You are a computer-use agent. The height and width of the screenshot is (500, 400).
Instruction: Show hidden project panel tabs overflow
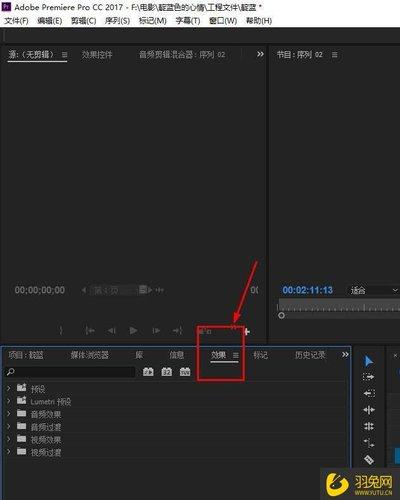pyautogui.click(x=345, y=355)
